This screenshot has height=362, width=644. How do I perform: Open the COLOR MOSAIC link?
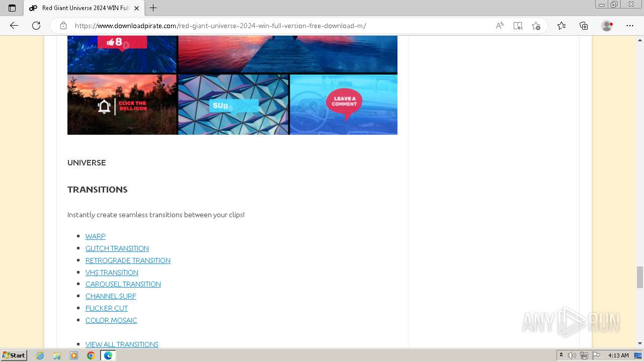point(111,320)
